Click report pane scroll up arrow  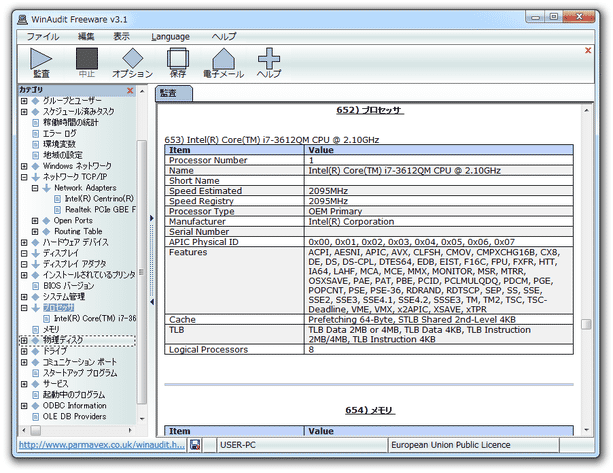586,111
